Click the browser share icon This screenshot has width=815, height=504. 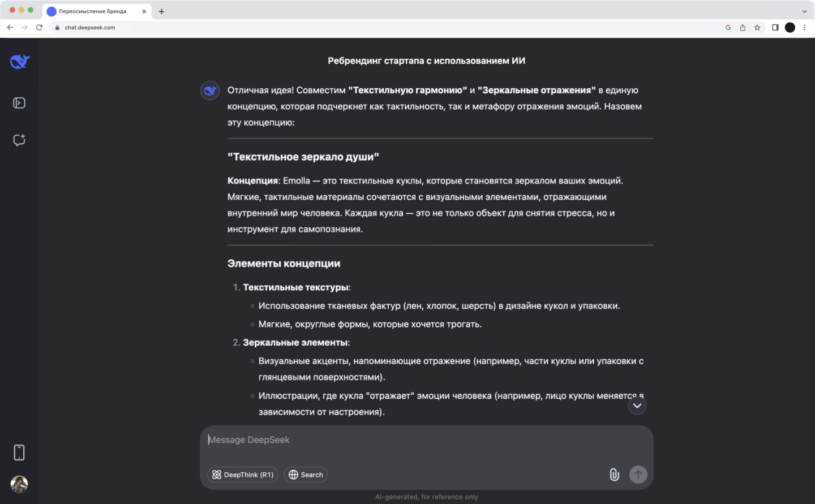[x=743, y=27]
